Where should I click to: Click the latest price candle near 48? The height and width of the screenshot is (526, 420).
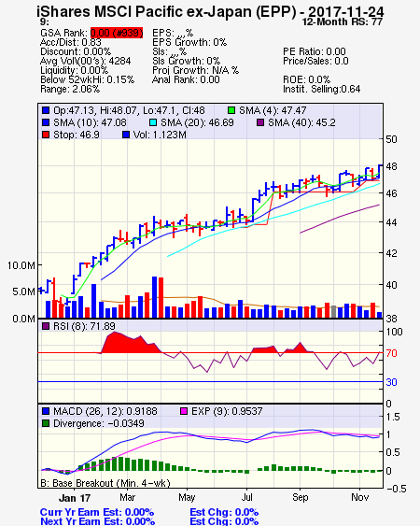tap(380, 171)
